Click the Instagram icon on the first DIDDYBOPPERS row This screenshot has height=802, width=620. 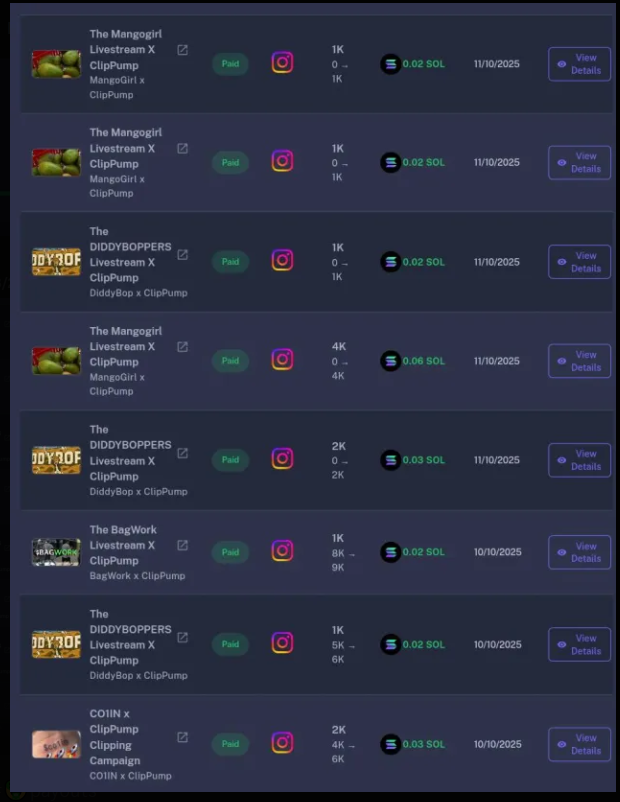click(x=283, y=261)
